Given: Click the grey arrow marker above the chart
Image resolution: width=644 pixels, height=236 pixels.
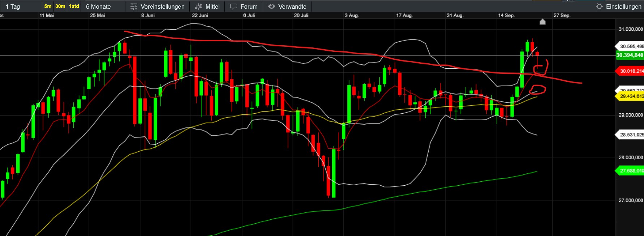Looking at the screenshot, I should coord(542,22).
